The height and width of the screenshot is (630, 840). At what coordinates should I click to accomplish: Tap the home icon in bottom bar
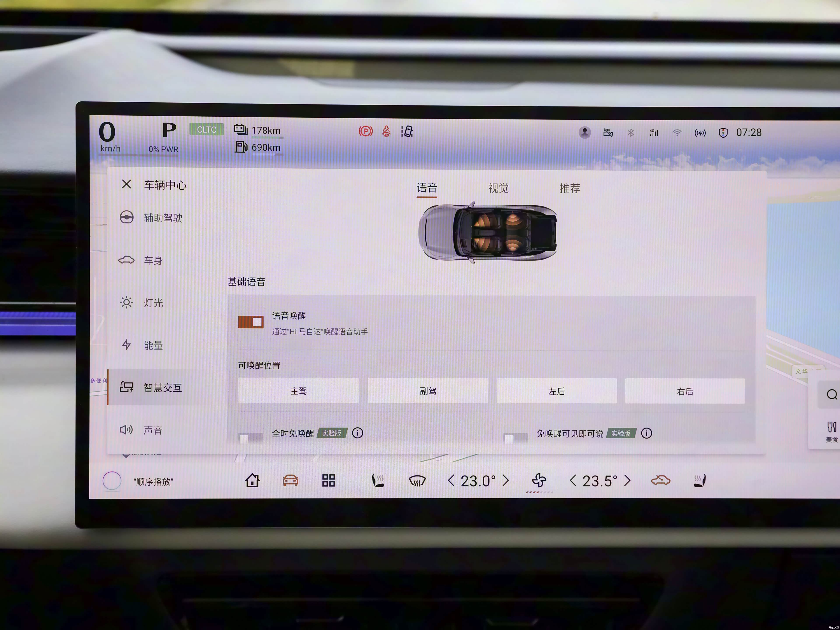click(x=252, y=480)
